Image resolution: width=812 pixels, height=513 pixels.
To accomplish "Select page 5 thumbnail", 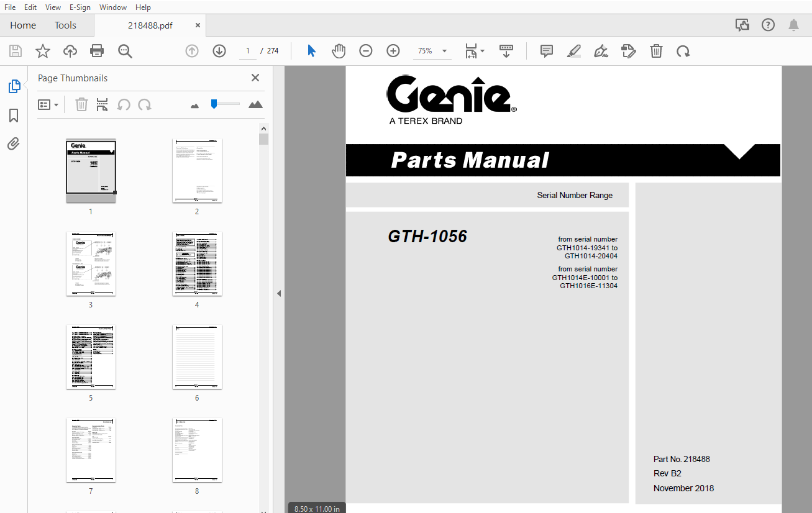I will pyautogui.click(x=91, y=357).
